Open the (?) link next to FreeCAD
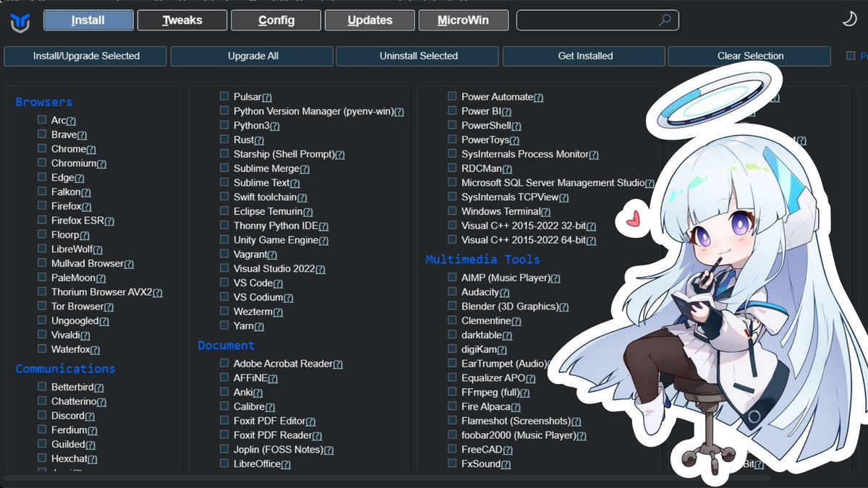Screen dimensions: 868x488 (x=507, y=450)
